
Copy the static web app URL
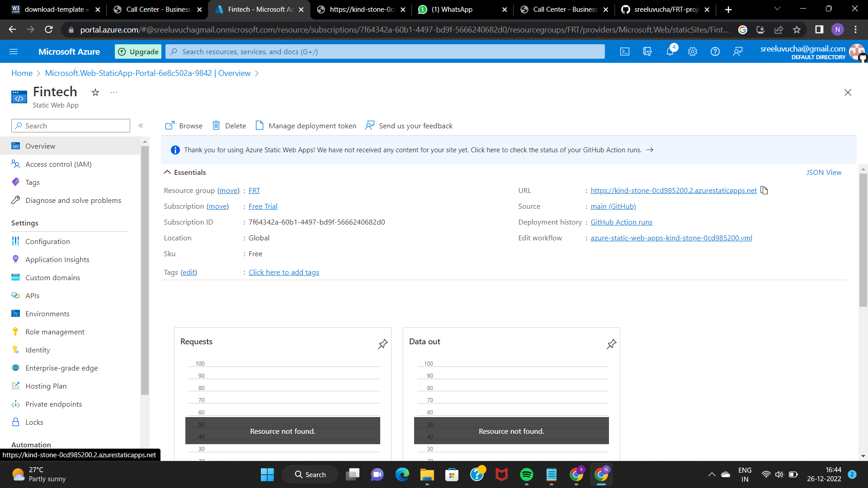(x=764, y=190)
